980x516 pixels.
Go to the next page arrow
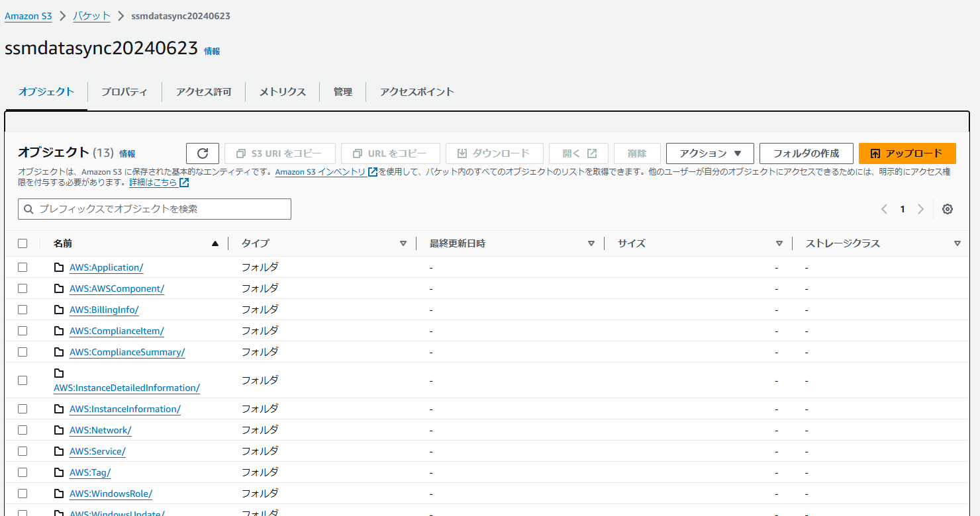pyautogui.click(x=920, y=209)
